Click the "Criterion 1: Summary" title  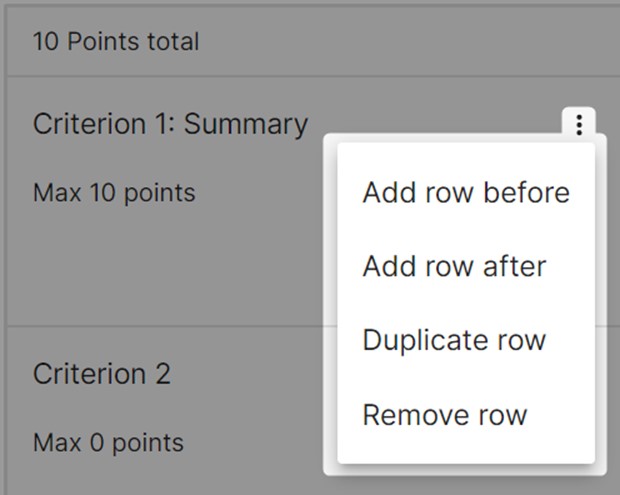[x=170, y=124]
